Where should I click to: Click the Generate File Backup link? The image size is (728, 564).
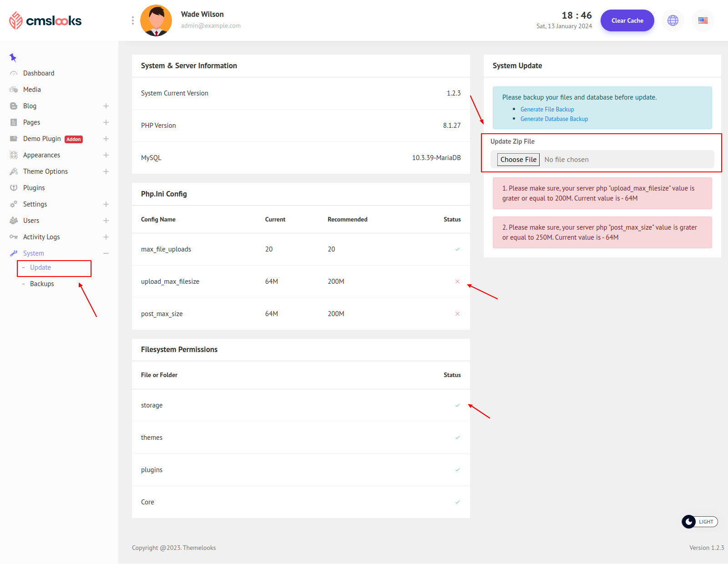point(547,109)
